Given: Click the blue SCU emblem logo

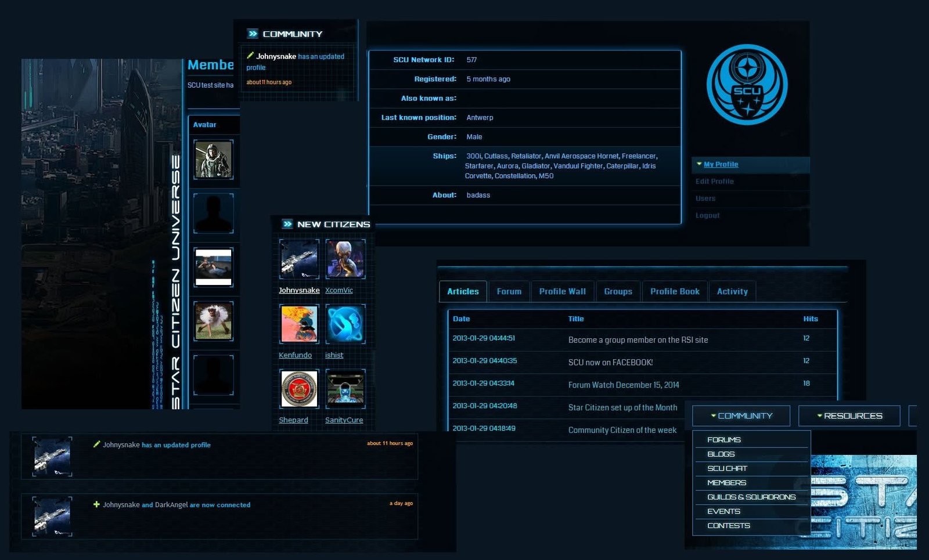Looking at the screenshot, I should pyautogui.click(x=747, y=85).
